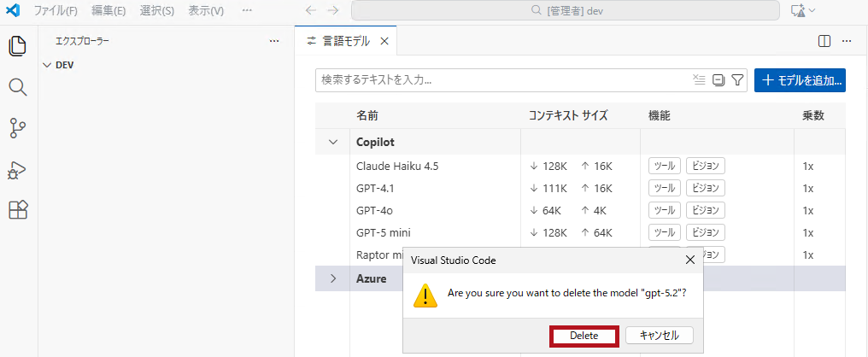Open the 選択(S) menu
This screenshot has width=868, height=357.
[156, 10]
